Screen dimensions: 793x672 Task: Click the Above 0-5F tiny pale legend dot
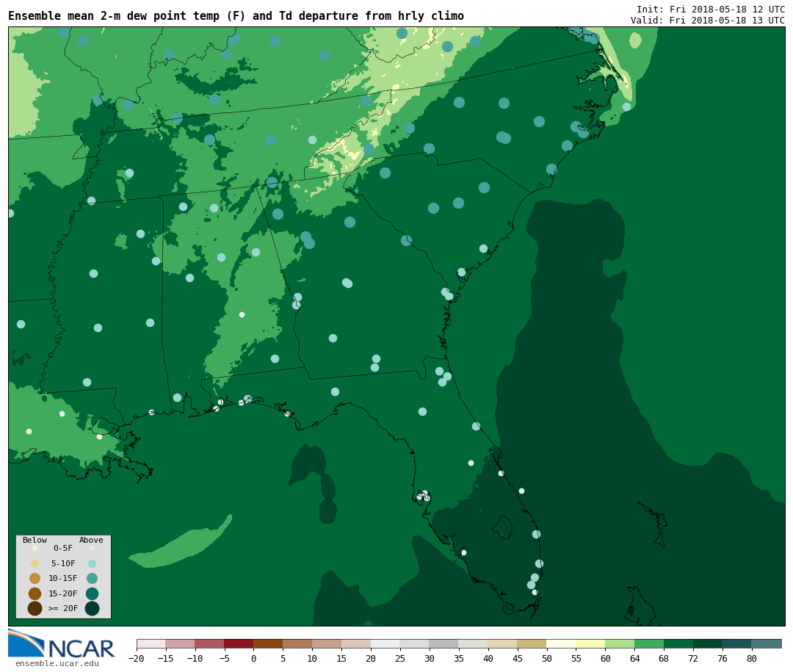pyautogui.click(x=92, y=548)
